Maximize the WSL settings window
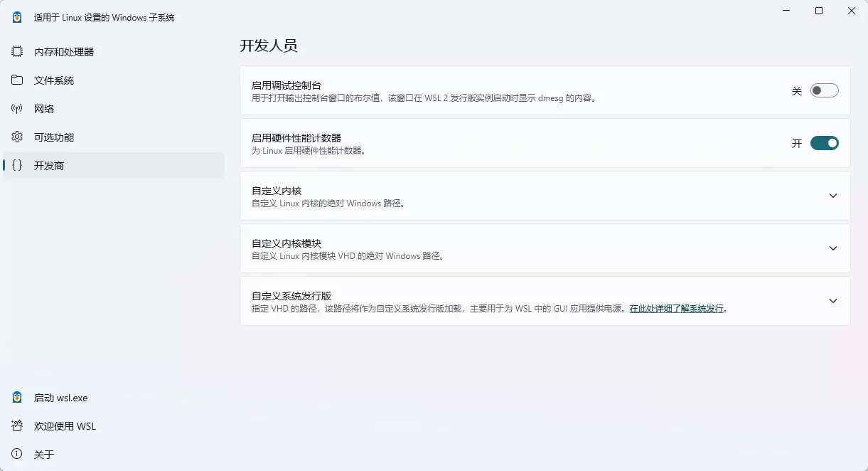 819,11
